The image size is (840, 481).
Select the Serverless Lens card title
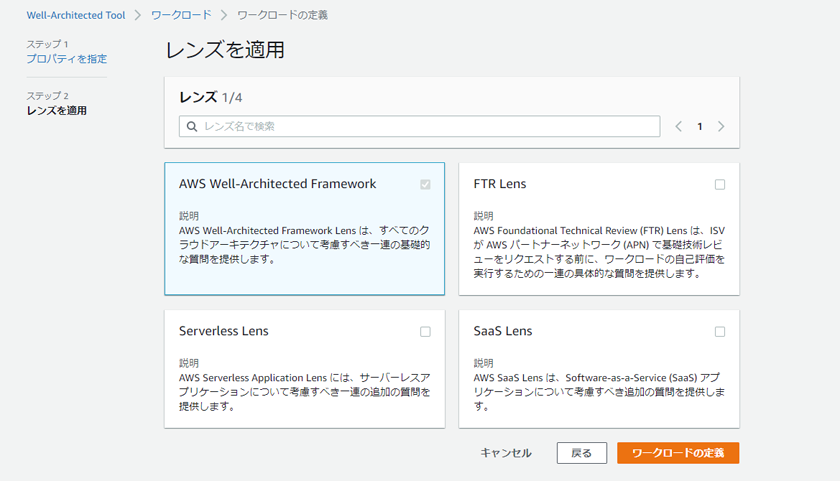(x=223, y=331)
